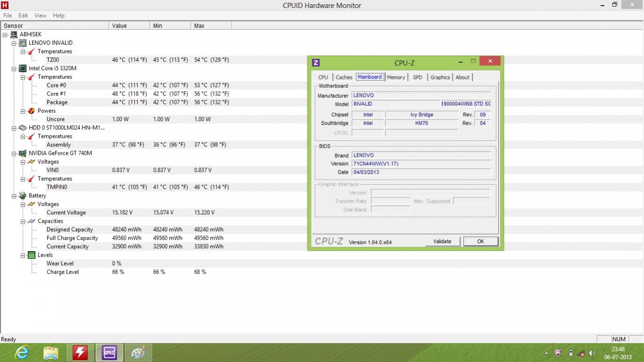Click the green Levels icon
Viewport: 644px width, 362px height.
(x=32, y=255)
